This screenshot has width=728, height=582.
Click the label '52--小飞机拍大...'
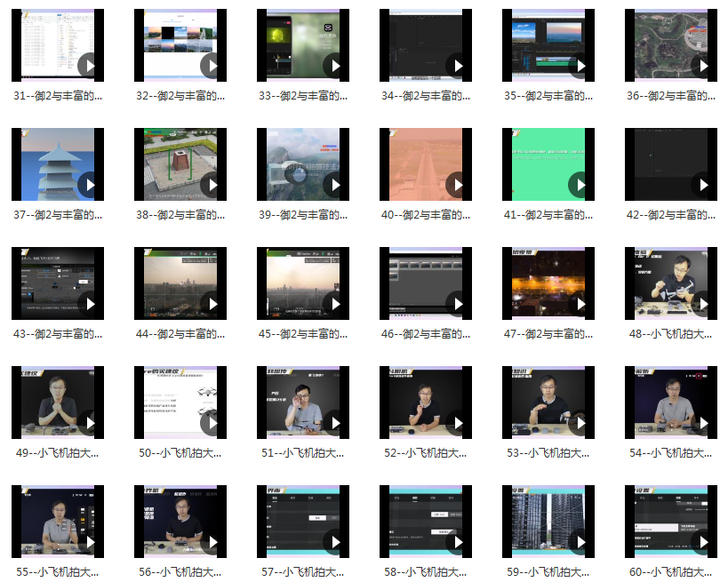(426, 453)
